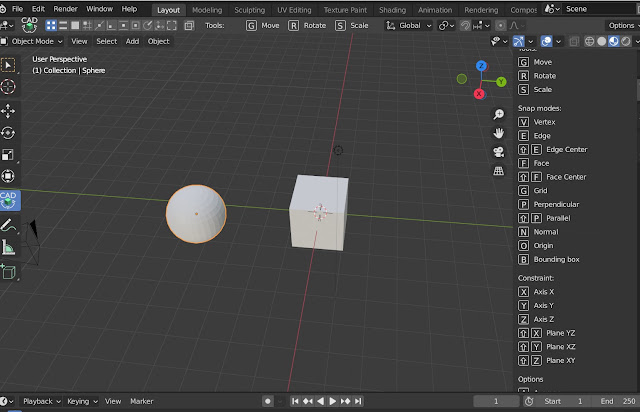
Task: Open the Render menu
Action: pos(65,9)
